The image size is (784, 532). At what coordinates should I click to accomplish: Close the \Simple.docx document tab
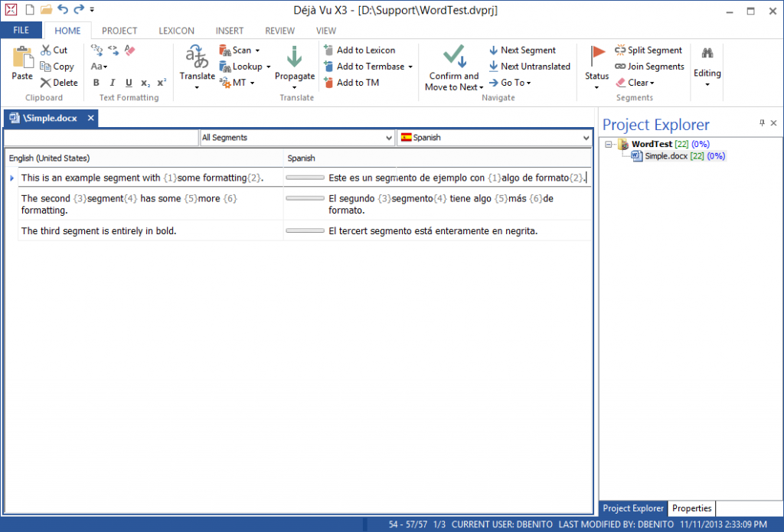coord(90,118)
